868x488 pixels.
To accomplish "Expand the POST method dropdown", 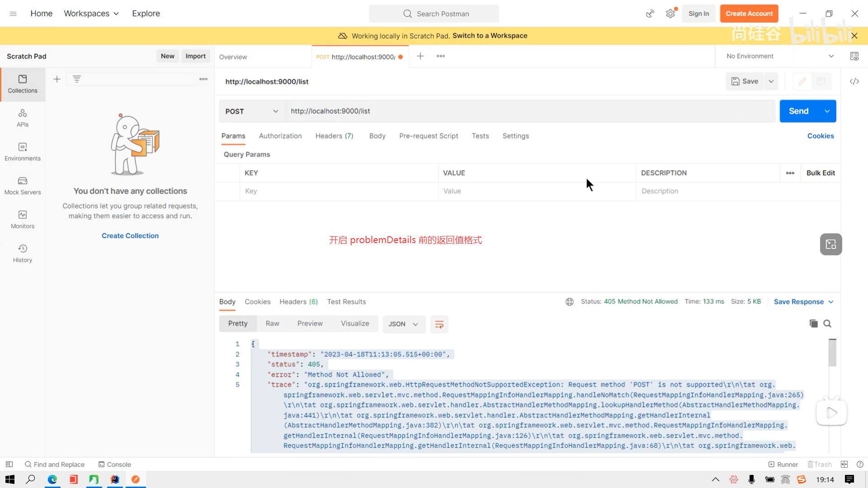I will (x=251, y=111).
